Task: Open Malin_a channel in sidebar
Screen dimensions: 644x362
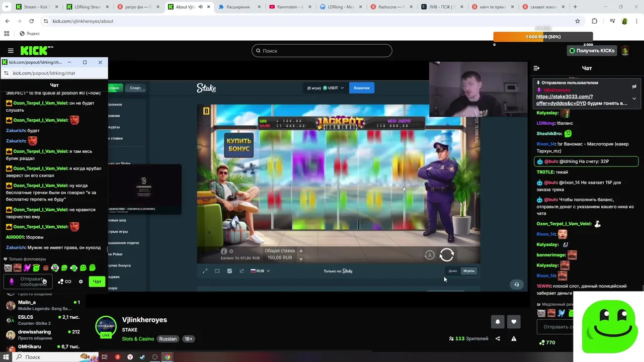Action: (x=43, y=305)
